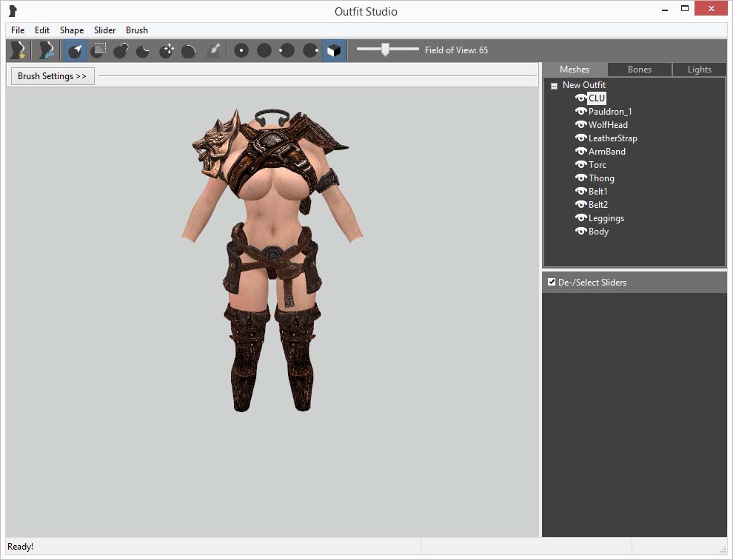Activate the Mask brush dashed-square icon

coord(98,50)
